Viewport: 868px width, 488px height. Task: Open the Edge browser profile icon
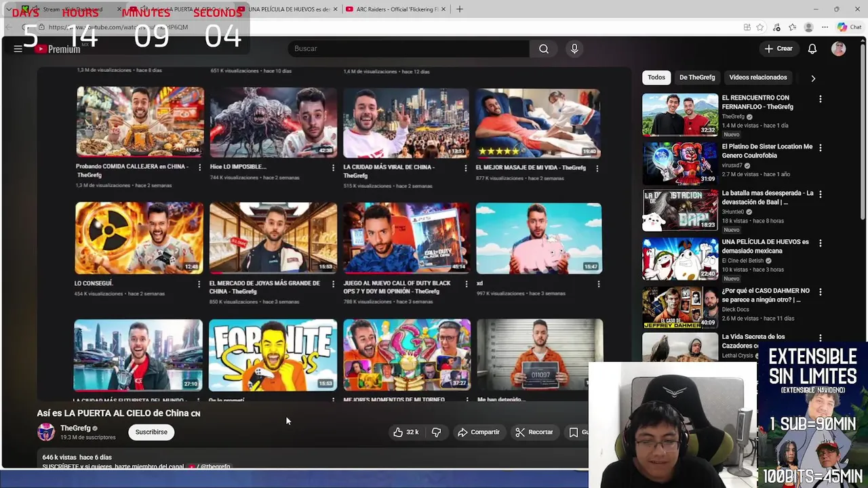point(808,27)
